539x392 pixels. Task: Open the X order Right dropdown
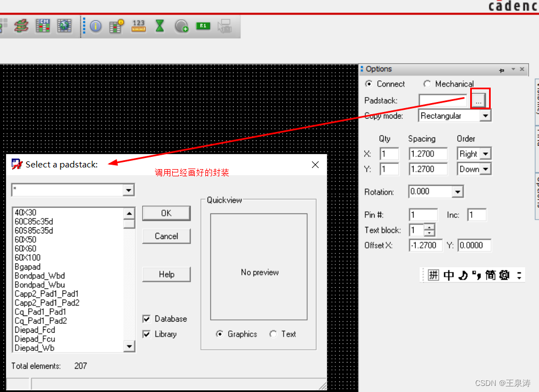click(x=485, y=154)
